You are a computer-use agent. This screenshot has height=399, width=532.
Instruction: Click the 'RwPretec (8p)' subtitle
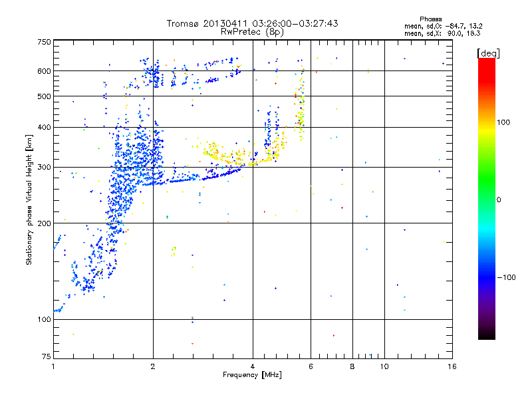(x=252, y=32)
